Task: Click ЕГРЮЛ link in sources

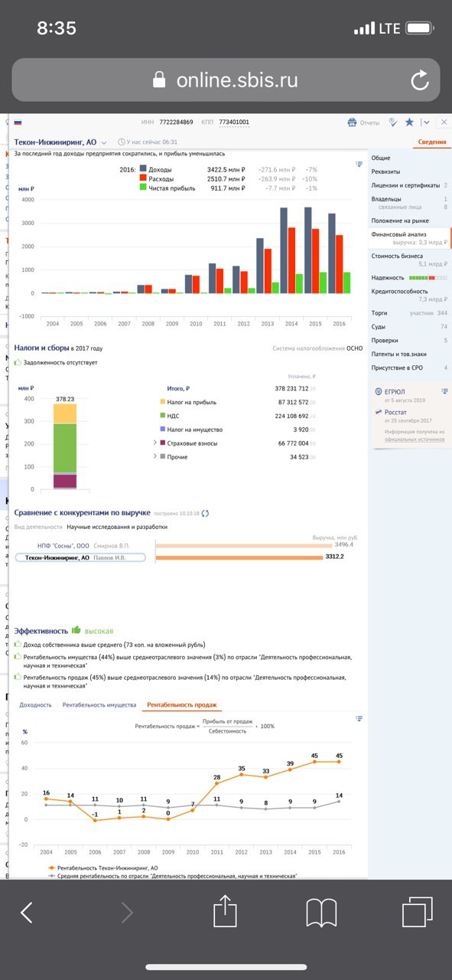Action: click(394, 391)
